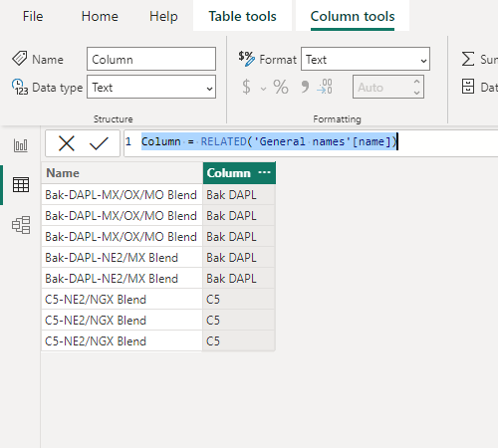Switch to the Home tab
The image size is (498, 448).
[x=100, y=16]
